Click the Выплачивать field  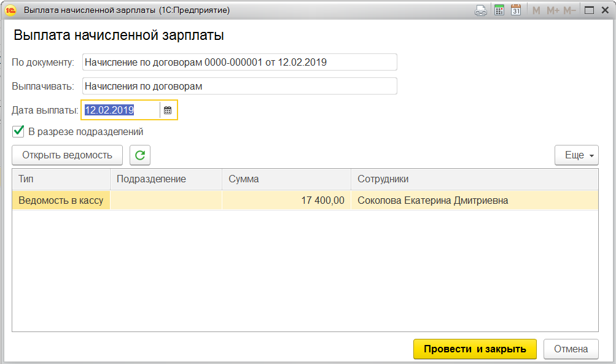pyautogui.click(x=240, y=87)
